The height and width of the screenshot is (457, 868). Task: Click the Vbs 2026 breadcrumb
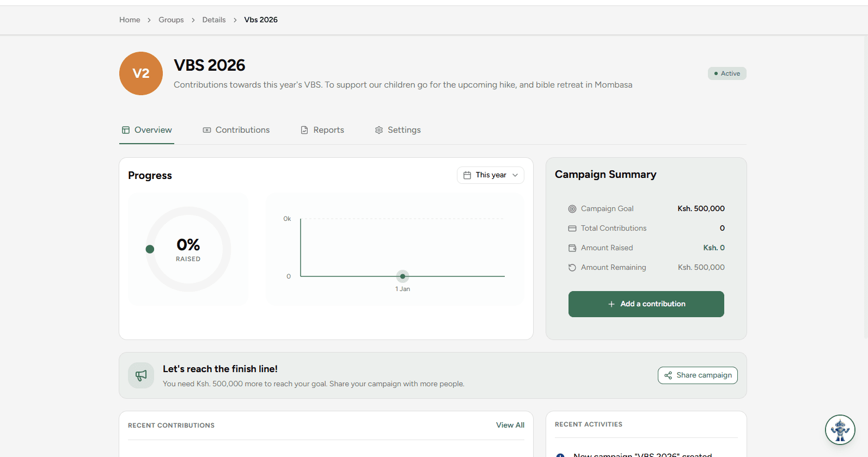click(x=261, y=20)
